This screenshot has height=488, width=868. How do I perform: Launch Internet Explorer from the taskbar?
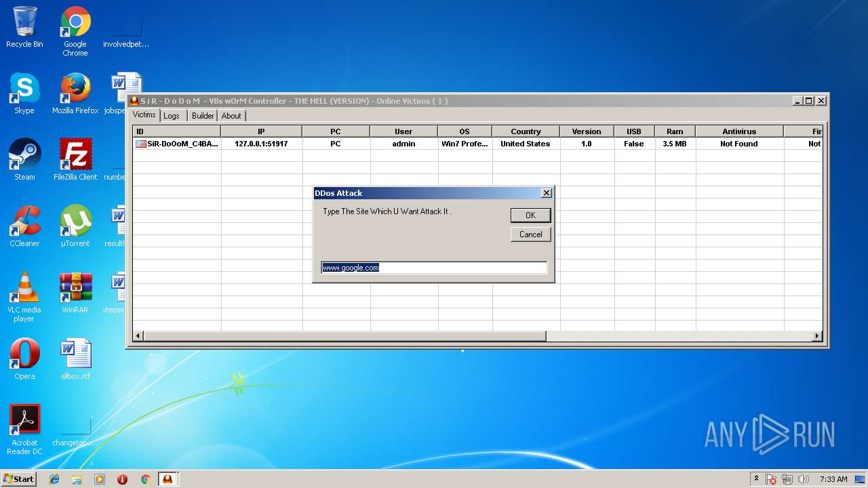tap(54, 479)
